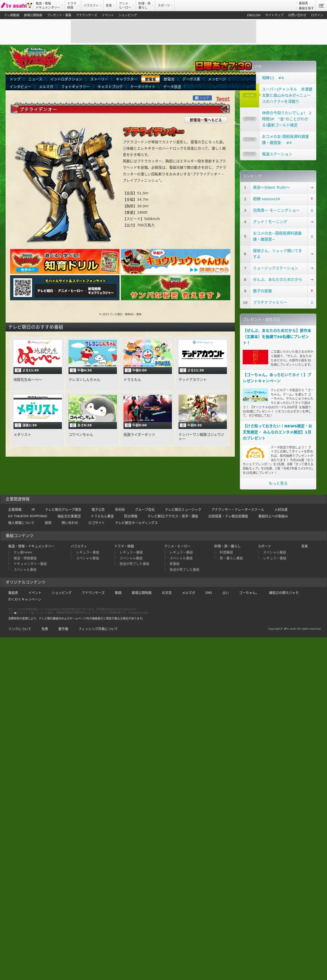This screenshot has height=980, width=327.
Task: Click the red novel present thumbnail
Action: coord(255,357)
